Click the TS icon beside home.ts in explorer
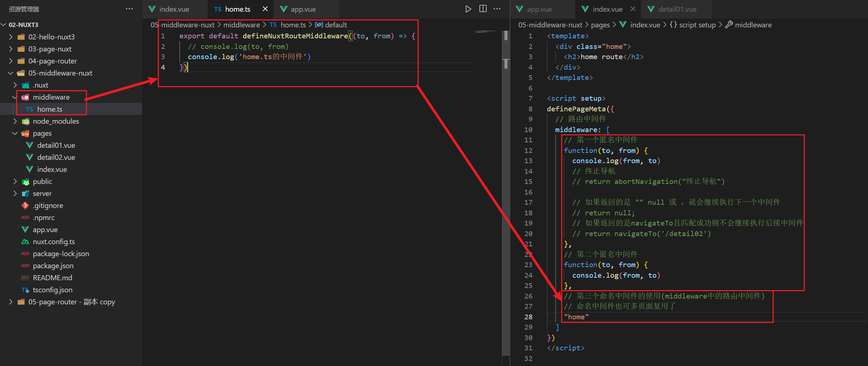This screenshot has height=366, width=868. pos(30,109)
